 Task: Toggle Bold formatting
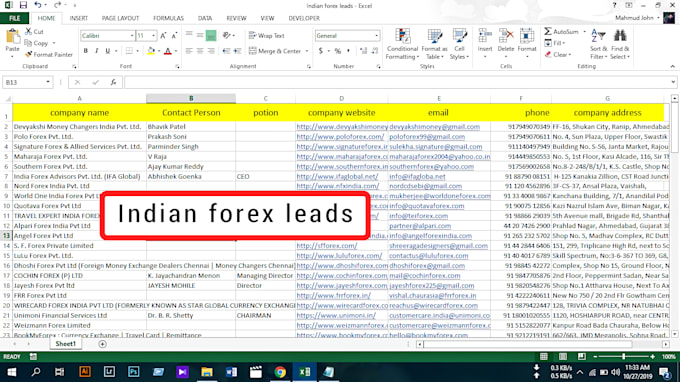coord(85,51)
